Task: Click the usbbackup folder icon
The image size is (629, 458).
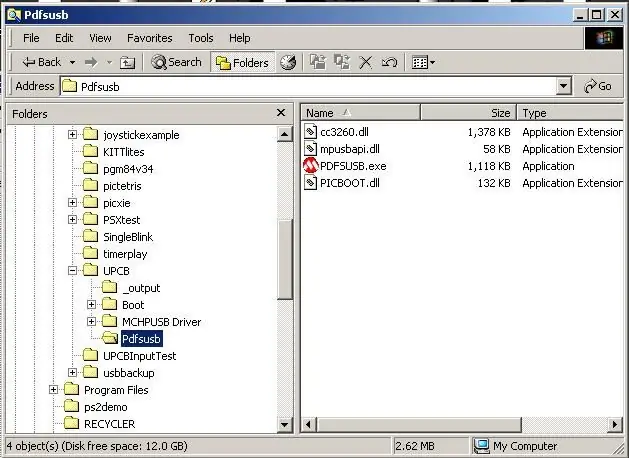Action: coord(90,372)
